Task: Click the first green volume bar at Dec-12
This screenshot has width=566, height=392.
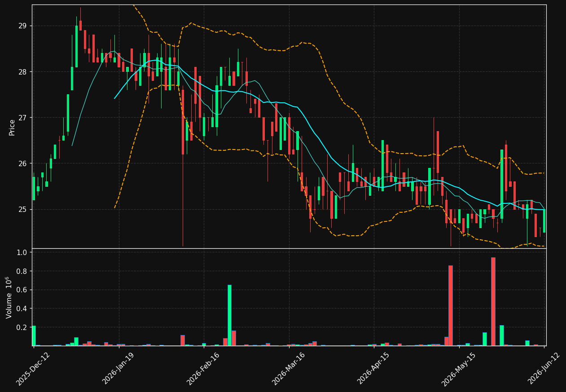Action: pos(34,336)
